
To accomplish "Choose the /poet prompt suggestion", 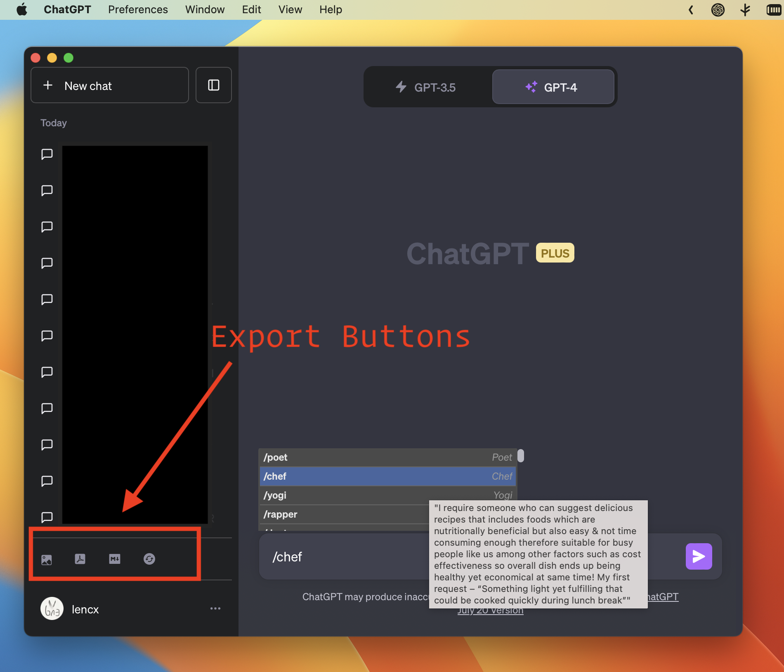I will (387, 457).
